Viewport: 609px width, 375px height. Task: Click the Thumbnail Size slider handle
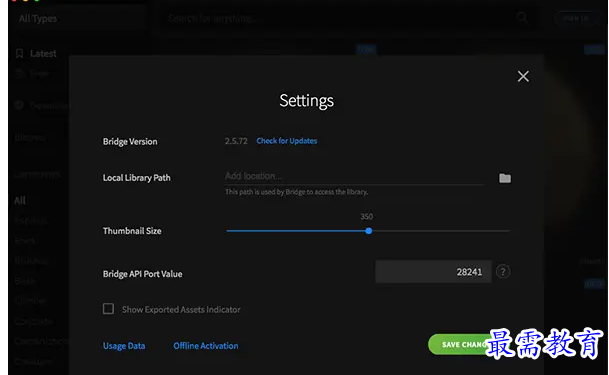click(x=369, y=231)
